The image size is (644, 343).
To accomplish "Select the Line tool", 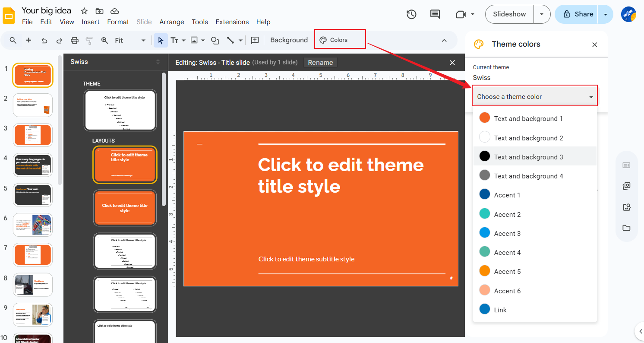I will [230, 40].
